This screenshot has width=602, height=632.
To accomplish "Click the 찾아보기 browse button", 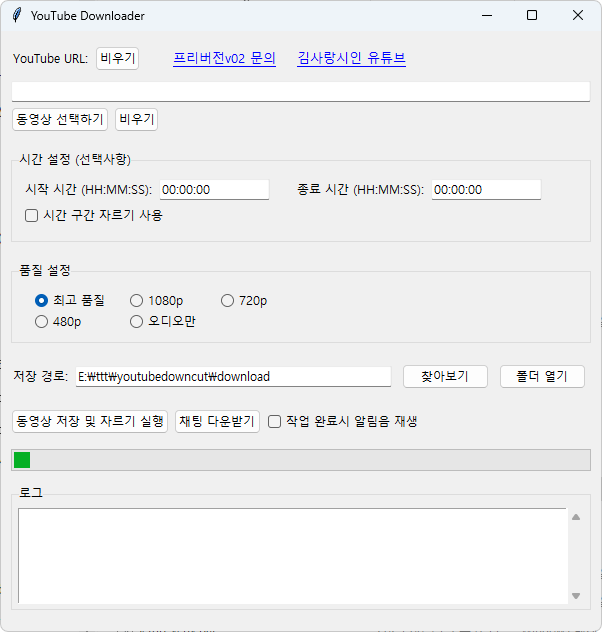I will pos(445,376).
